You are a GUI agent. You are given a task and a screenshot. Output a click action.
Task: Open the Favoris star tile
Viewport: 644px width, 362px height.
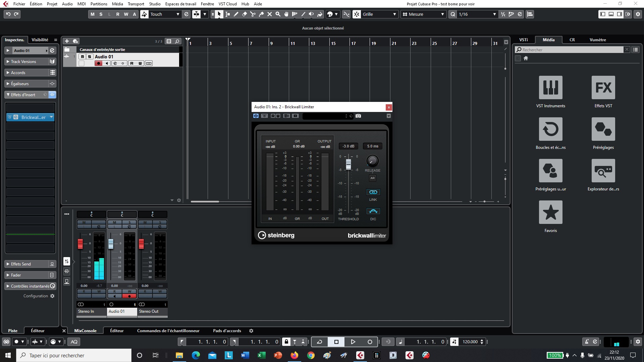[550, 212]
